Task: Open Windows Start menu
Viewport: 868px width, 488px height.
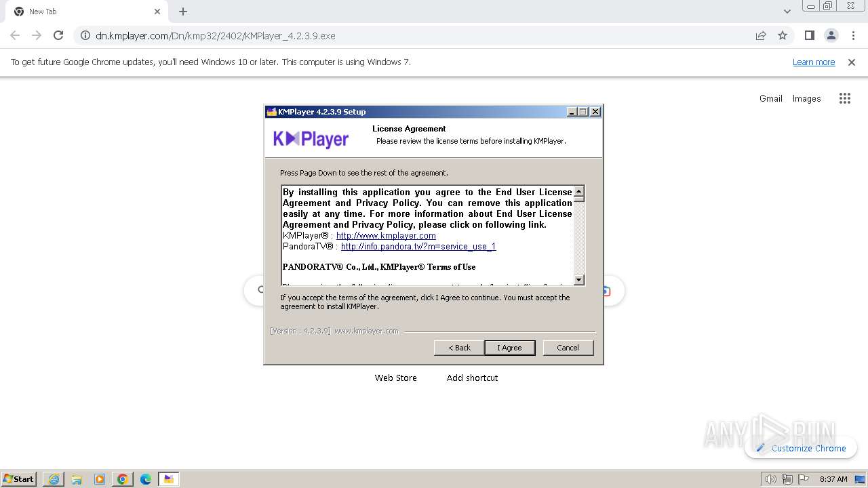Action: pyautogui.click(x=19, y=479)
